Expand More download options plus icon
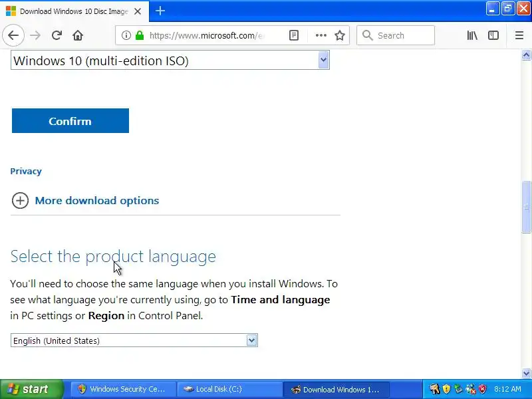The image size is (532, 399). click(20, 201)
